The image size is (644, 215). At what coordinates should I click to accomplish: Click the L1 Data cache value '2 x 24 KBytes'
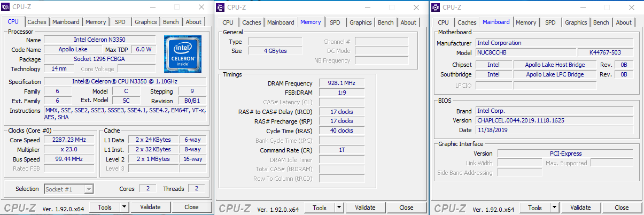tap(153, 140)
